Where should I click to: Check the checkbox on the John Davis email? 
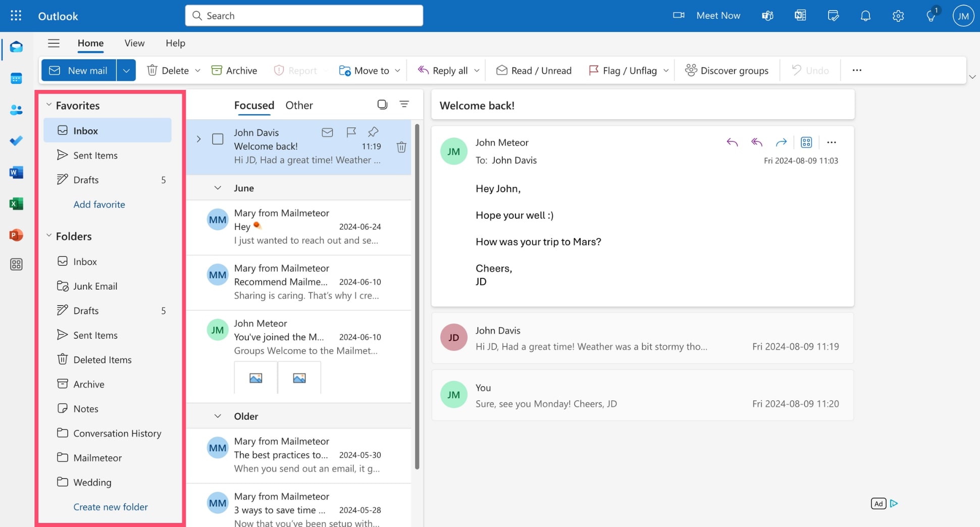218,139
